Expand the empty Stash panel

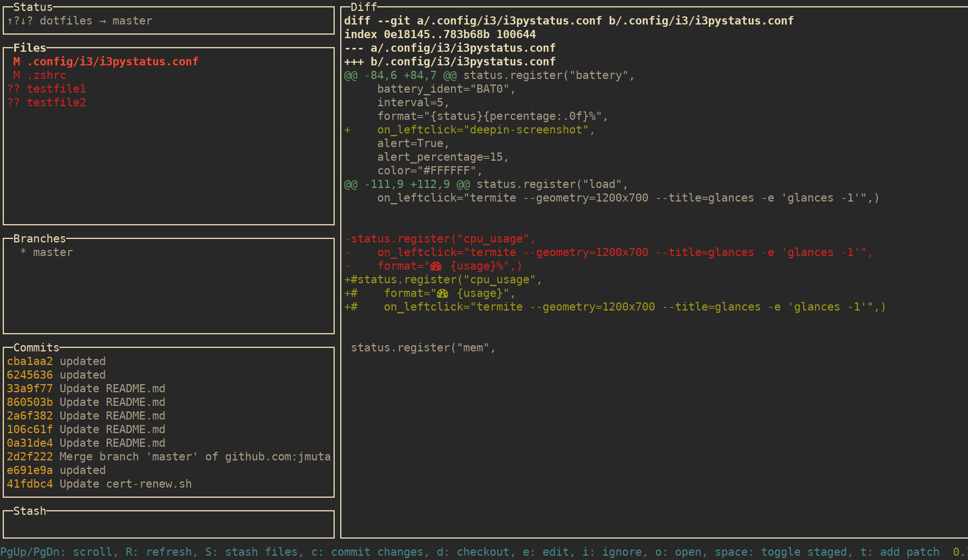30,511
